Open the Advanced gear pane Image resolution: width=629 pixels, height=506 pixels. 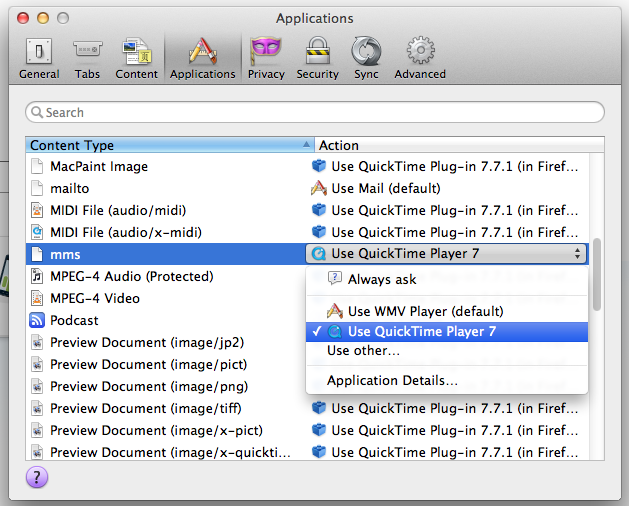(x=420, y=58)
